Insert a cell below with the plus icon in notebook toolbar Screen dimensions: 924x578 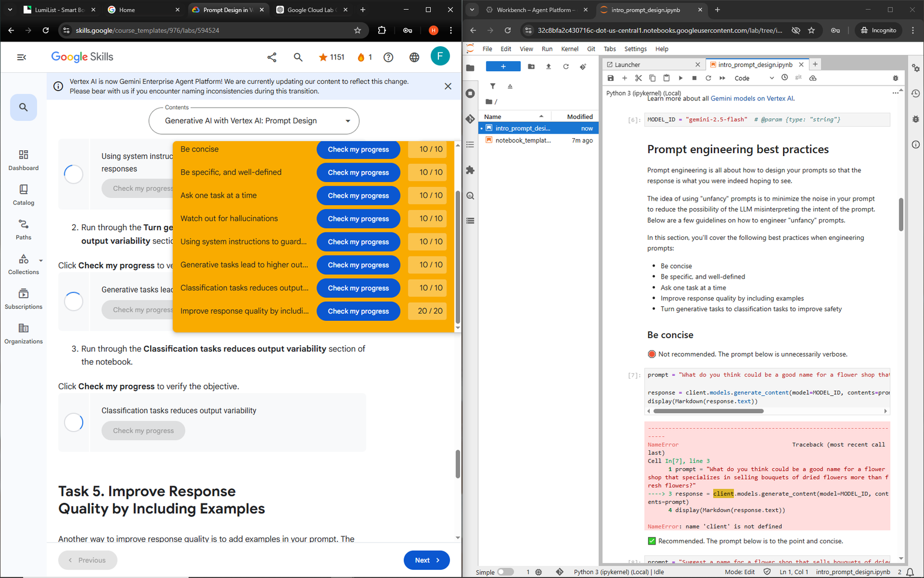(624, 78)
